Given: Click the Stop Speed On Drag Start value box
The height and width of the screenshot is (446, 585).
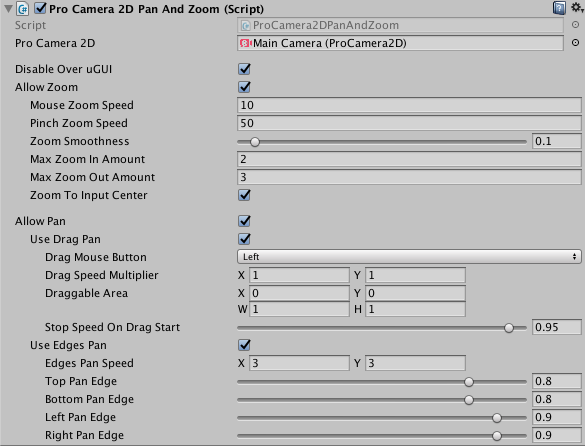Looking at the screenshot, I should (x=557, y=327).
